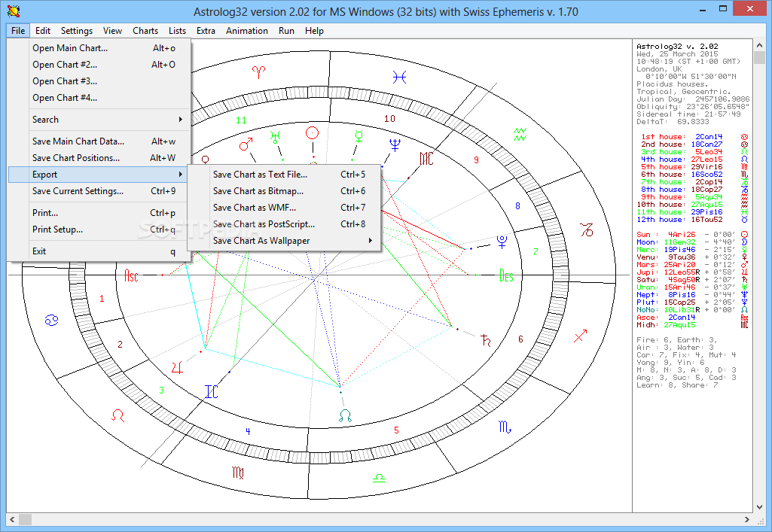Click the vertical scrollbar up arrow
Viewport: 772px width, 532px height.
[x=758, y=45]
